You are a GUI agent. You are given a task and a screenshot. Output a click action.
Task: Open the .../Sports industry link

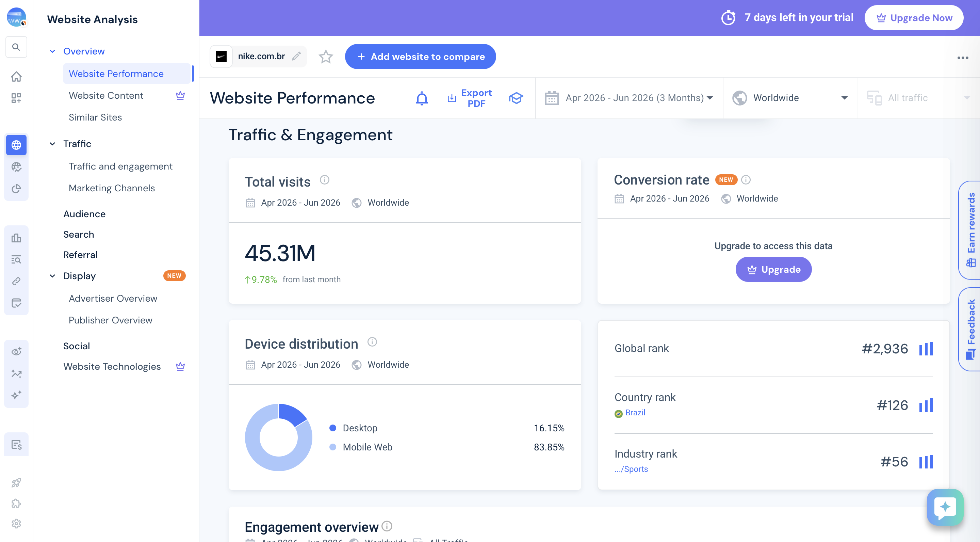(631, 469)
